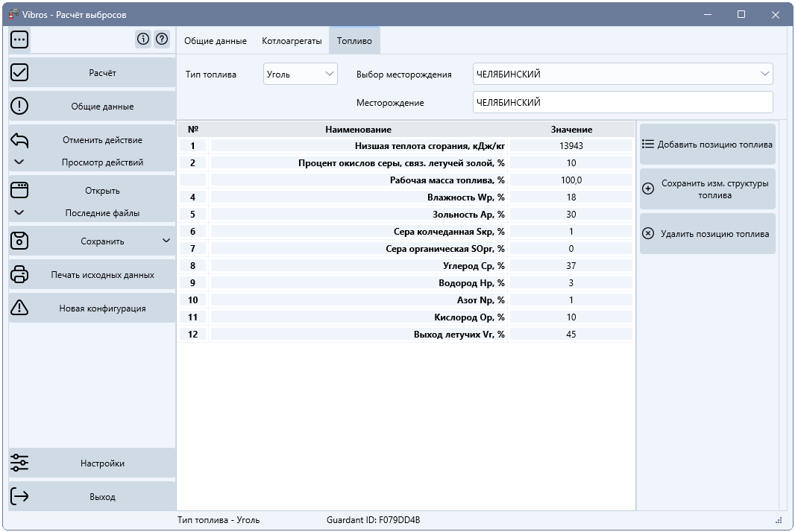Click warning triangle icon for Новая конфигурация
Screen dimensions: 795x532
[19, 308]
